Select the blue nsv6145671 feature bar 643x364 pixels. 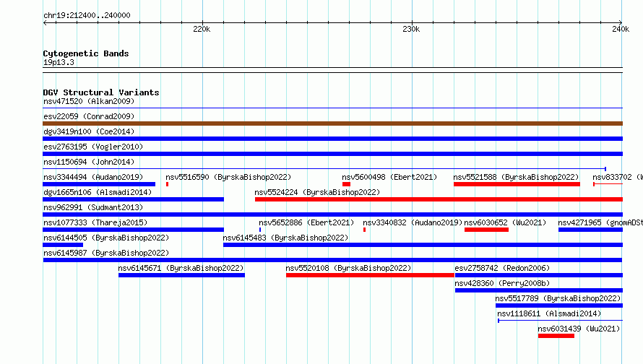(181, 275)
